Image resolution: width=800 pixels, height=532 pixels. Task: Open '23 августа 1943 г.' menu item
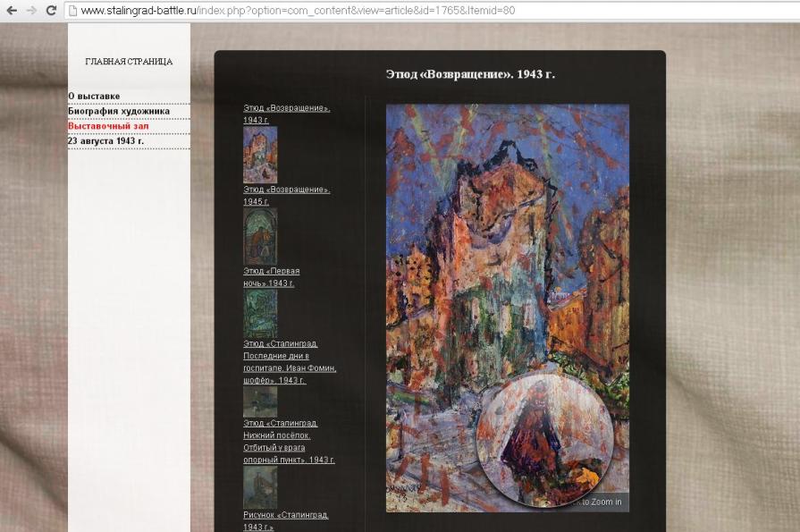pos(105,141)
